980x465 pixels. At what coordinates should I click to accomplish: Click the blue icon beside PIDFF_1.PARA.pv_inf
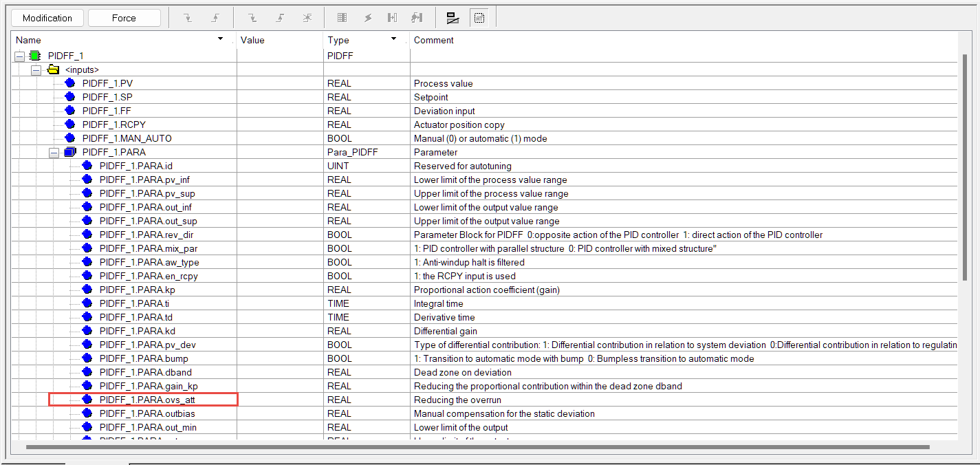tap(87, 180)
